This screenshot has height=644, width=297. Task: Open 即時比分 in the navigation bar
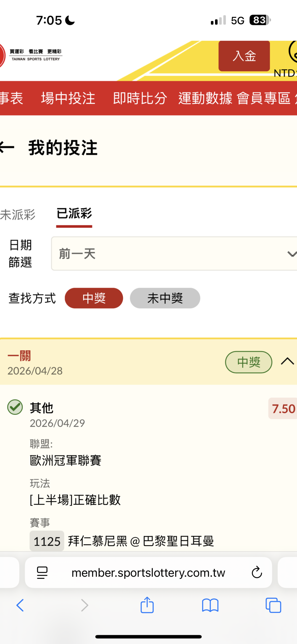pos(140,98)
